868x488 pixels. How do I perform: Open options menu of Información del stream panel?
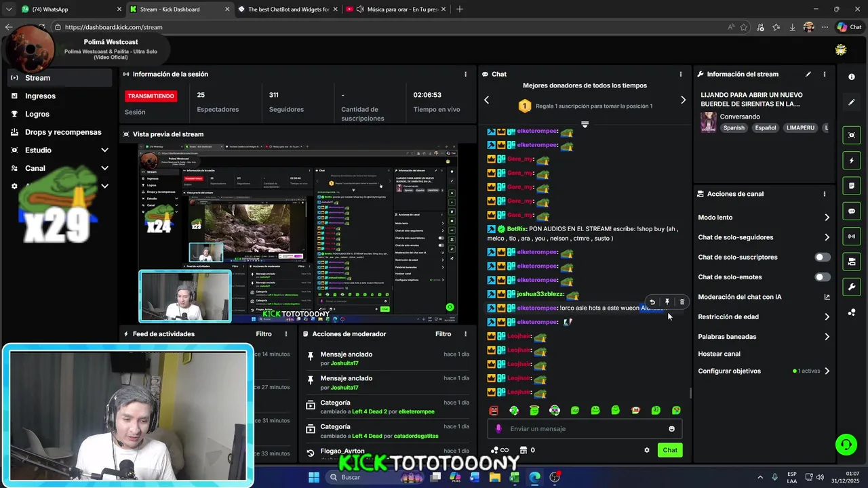pos(825,74)
